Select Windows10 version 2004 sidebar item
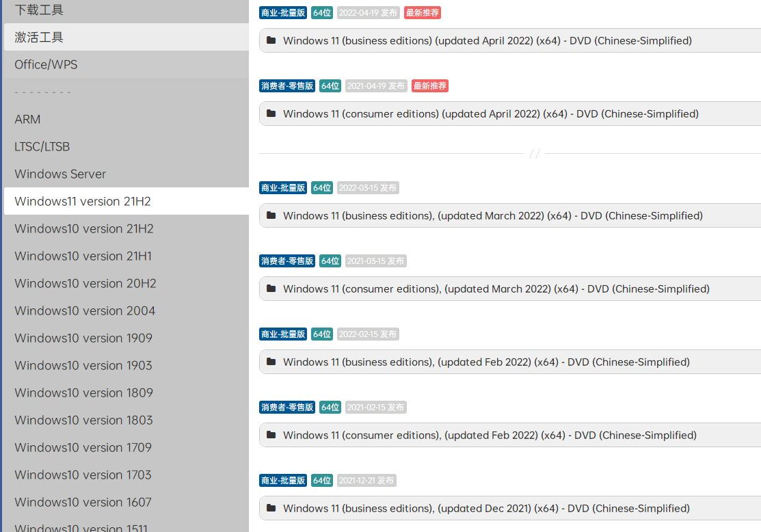Image resolution: width=761 pixels, height=532 pixels. click(126, 310)
